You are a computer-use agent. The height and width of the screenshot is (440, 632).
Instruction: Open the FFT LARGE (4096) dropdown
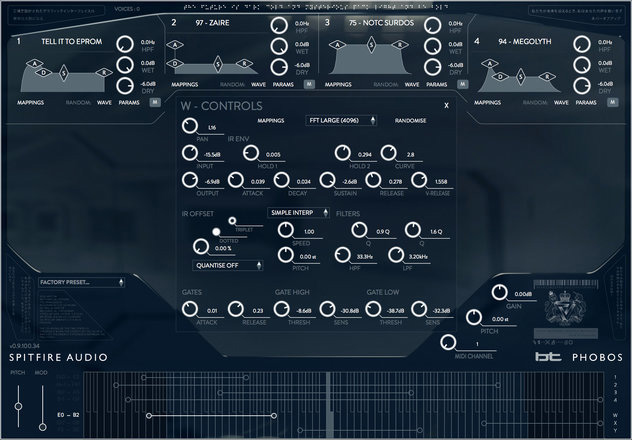341,120
